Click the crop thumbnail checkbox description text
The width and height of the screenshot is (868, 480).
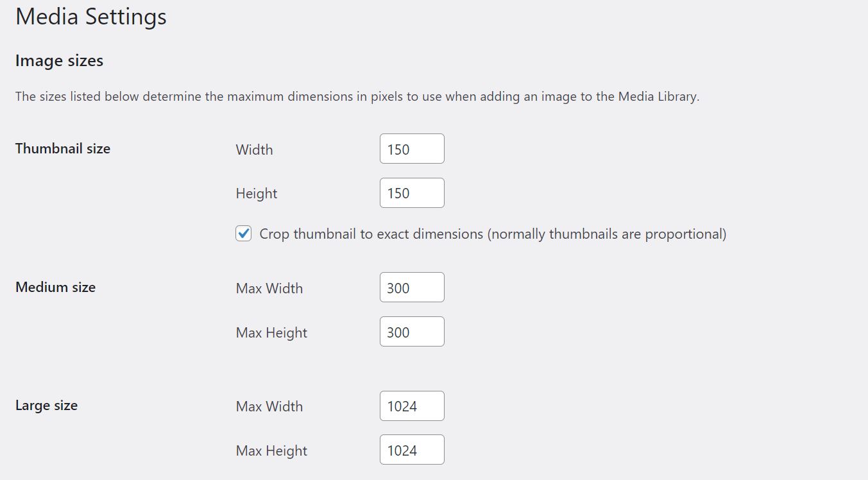(x=492, y=234)
